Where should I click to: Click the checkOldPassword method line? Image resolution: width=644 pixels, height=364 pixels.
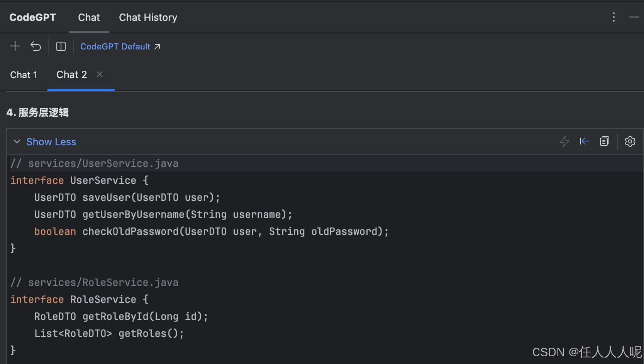click(x=211, y=231)
